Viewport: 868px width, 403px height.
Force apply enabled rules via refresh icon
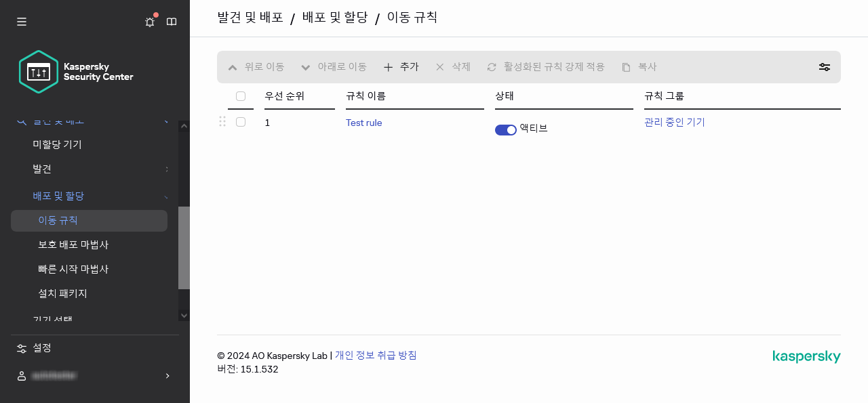tap(546, 67)
